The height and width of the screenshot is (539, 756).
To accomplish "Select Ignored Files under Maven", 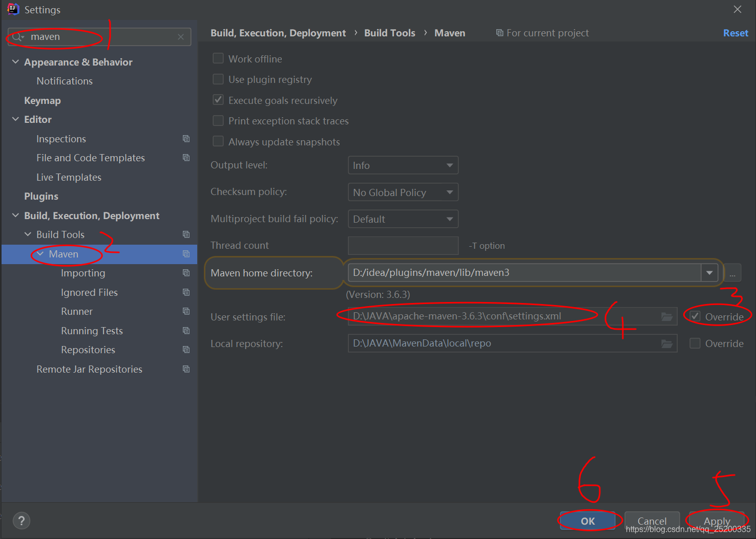I will coord(89,292).
